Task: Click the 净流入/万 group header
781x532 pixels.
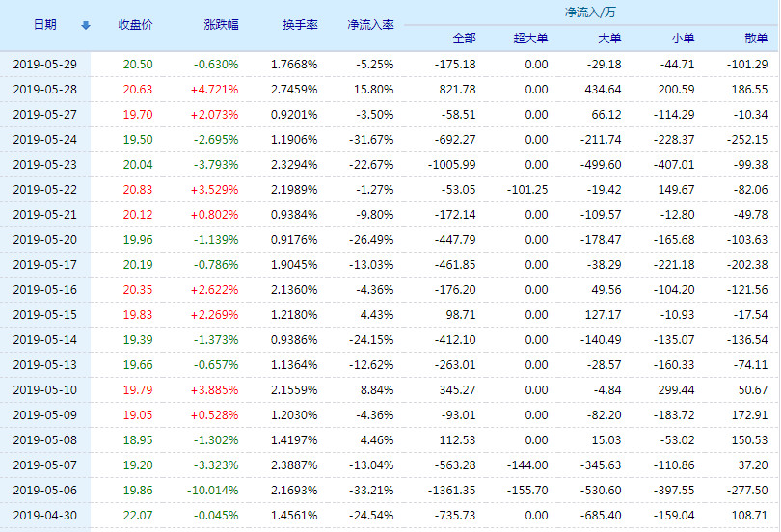Action: [590, 13]
